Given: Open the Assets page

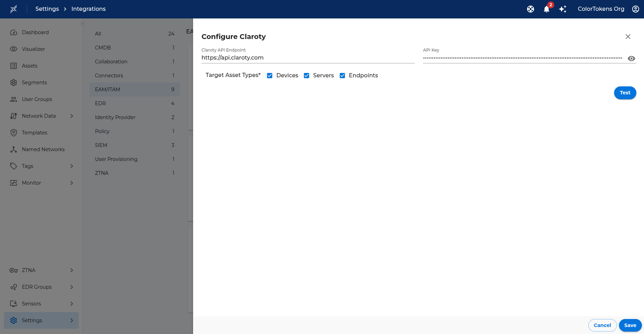Looking at the screenshot, I should pyautogui.click(x=30, y=65).
